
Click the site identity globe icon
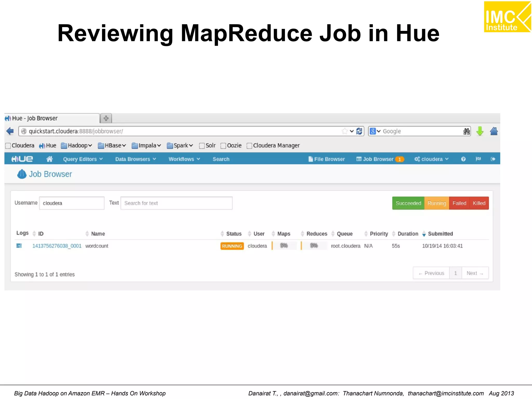pyautogui.click(x=24, y=131)
